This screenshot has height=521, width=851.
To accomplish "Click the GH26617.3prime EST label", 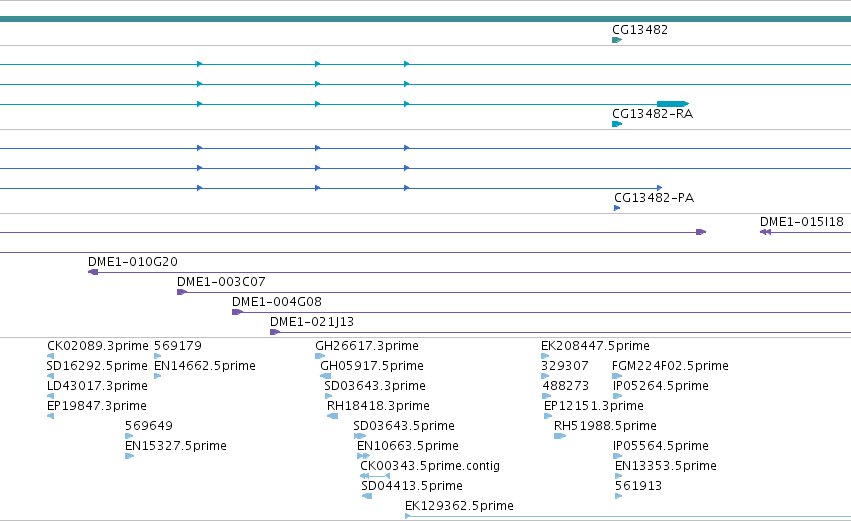I will point(367,346).
